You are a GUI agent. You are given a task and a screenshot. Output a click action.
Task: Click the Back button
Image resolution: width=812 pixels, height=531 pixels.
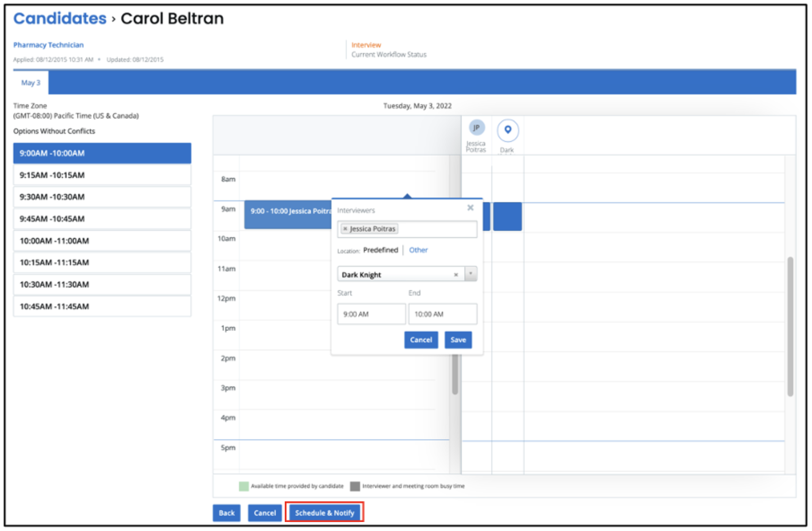226,513
